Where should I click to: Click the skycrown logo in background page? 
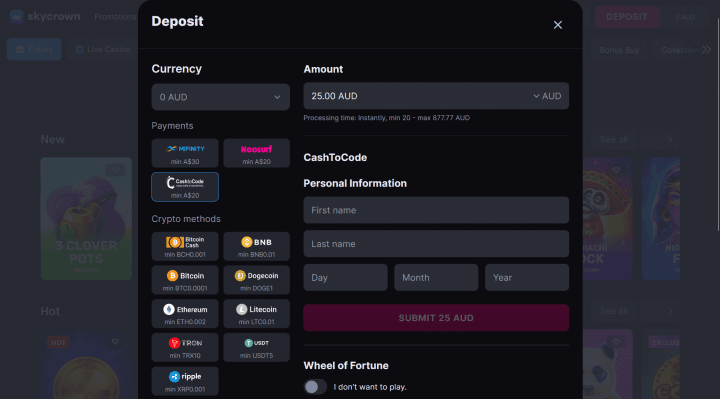[x=45, y=17]
